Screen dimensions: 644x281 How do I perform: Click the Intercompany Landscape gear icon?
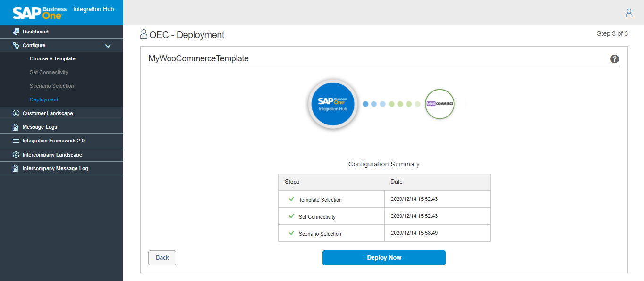[x=16, y=155]
